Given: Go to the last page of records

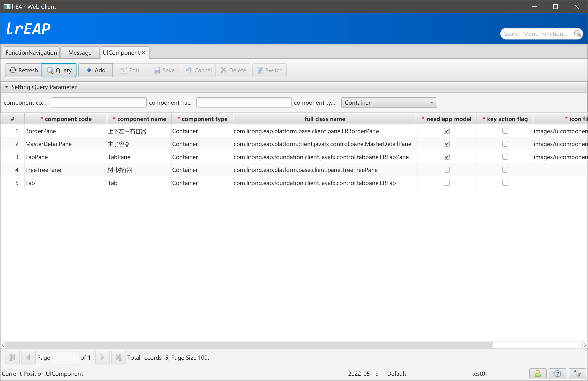Looking at the screenshot, I should point(119,358).
